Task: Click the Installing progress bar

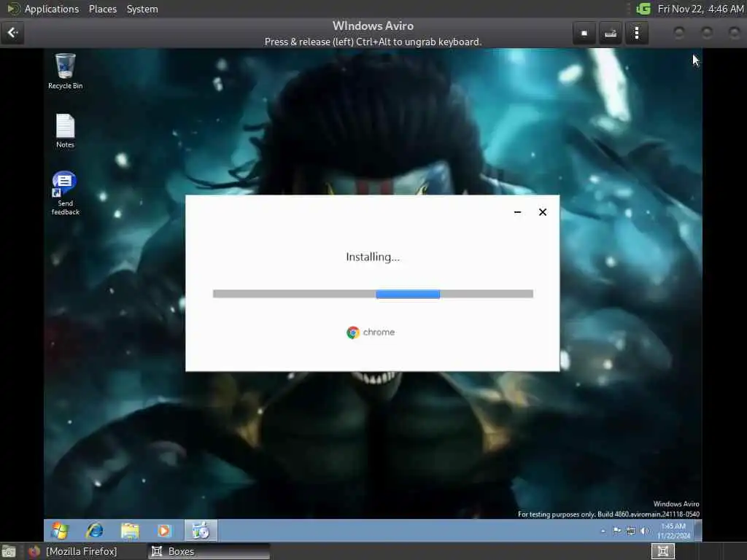Action: [x=373, y=294]
